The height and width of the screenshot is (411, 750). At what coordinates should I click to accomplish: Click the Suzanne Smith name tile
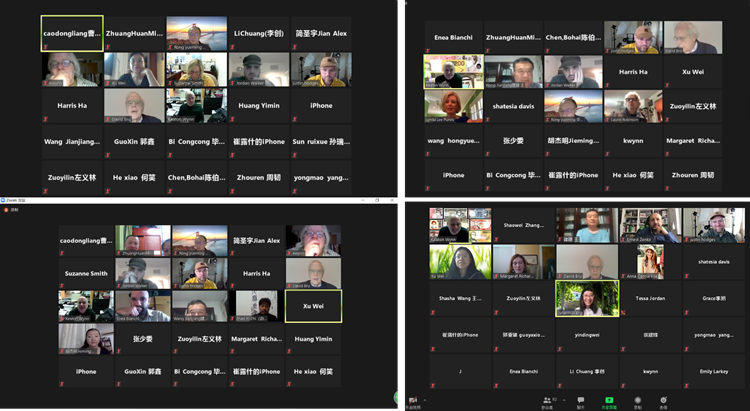pyautogui.click(x=85, y=273)
